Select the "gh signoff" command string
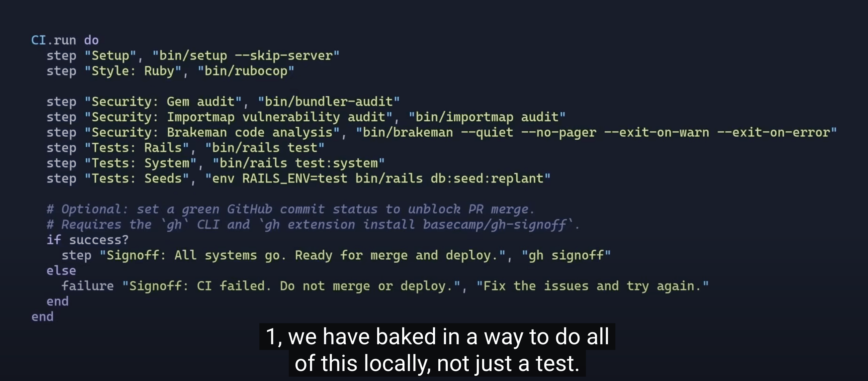 [x=566, y=255]
